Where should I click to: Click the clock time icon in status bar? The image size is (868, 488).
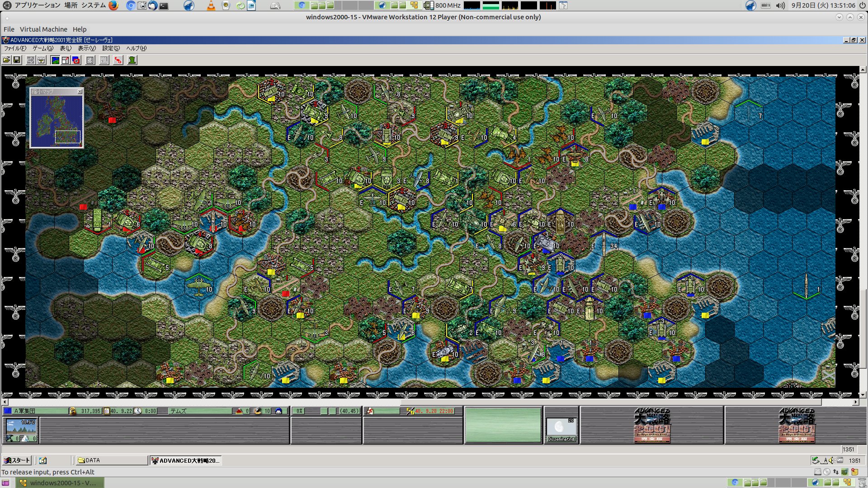coord(138,411)
